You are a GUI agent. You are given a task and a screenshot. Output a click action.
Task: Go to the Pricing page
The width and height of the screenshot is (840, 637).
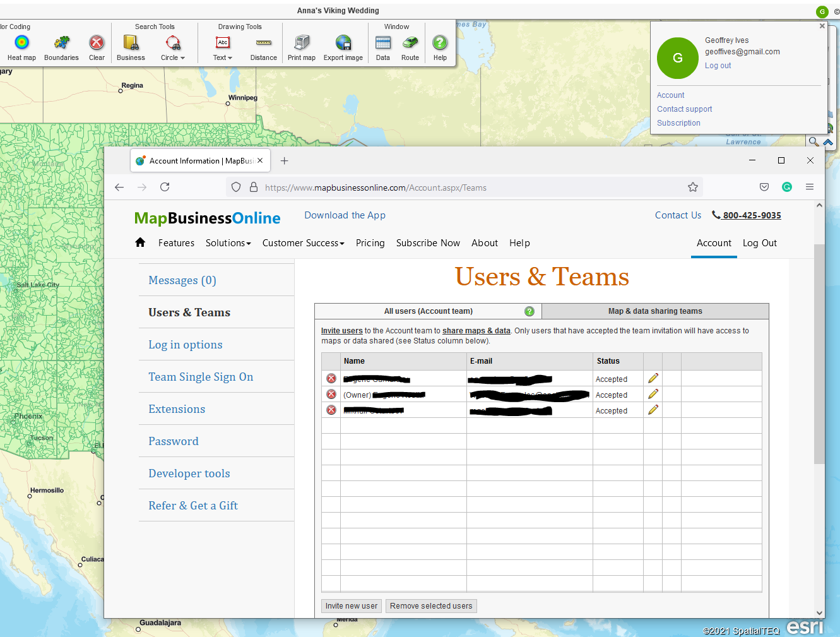click(x=370, y=243)
